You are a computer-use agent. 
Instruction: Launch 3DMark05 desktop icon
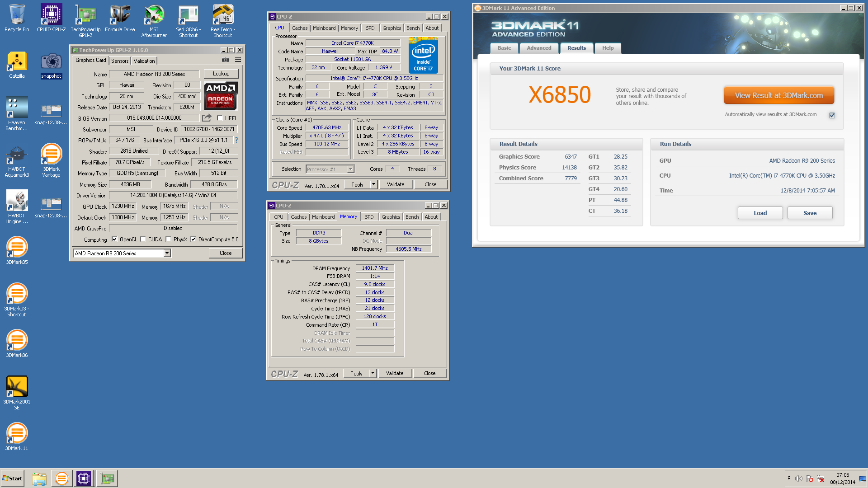coord(17,251)
